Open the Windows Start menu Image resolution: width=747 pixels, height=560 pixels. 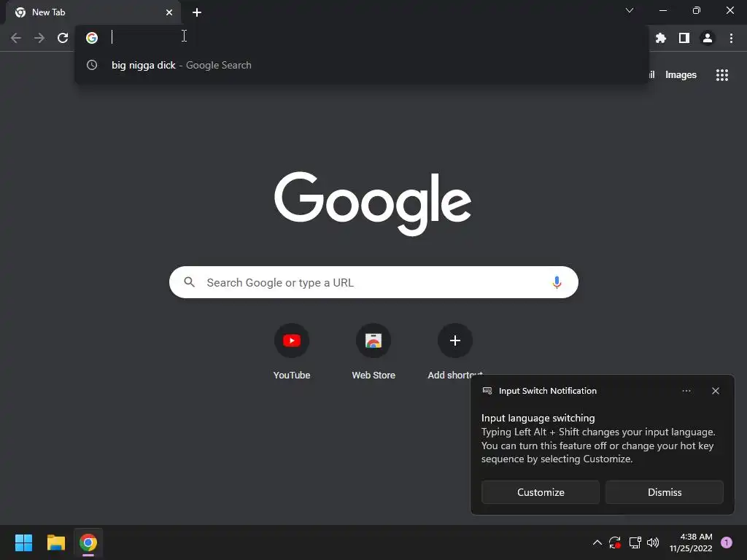pos(23,542)
